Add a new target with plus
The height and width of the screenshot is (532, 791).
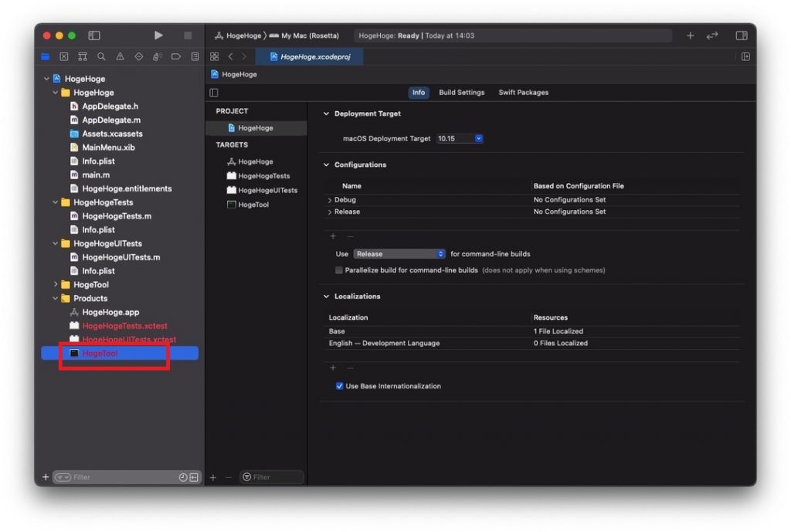click(213, 477)
